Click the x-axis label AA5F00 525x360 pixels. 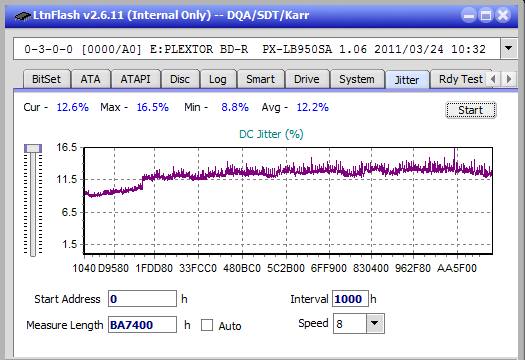pos(457,268)
